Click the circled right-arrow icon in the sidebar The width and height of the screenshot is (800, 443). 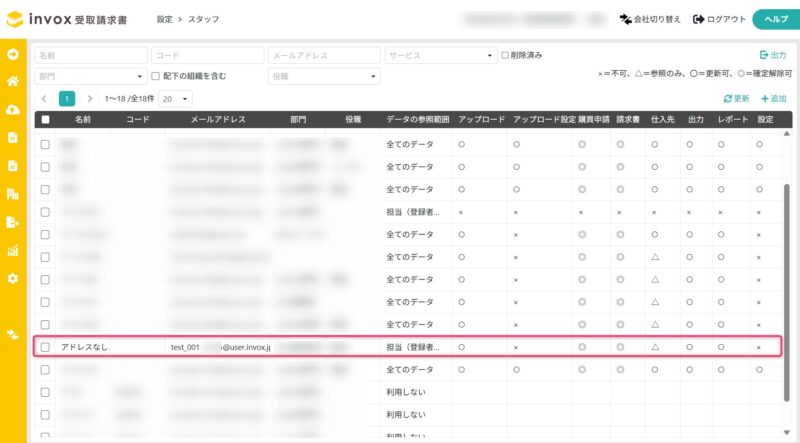point(13,54)
